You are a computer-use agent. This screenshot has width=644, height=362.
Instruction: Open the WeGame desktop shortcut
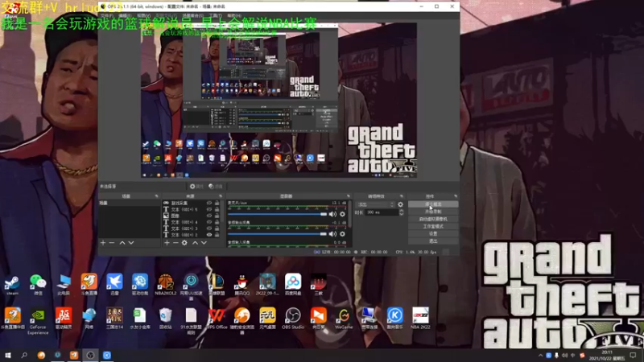click(x=344, y=319)
